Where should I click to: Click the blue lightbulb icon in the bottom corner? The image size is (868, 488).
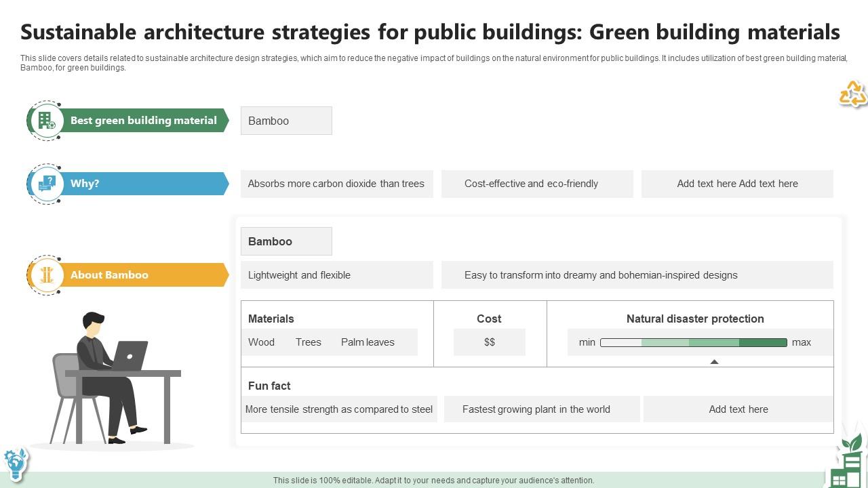pyautogui.click(x=15, y=464)
